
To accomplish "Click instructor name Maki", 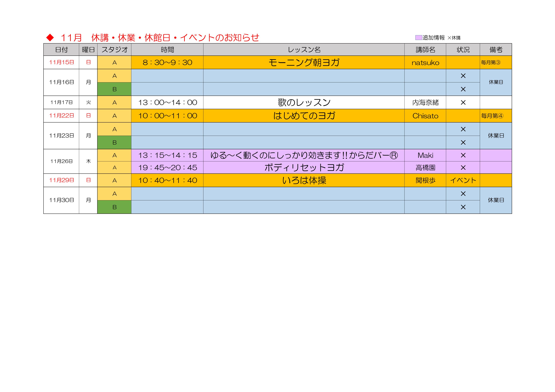I will [x=425, y=155].
